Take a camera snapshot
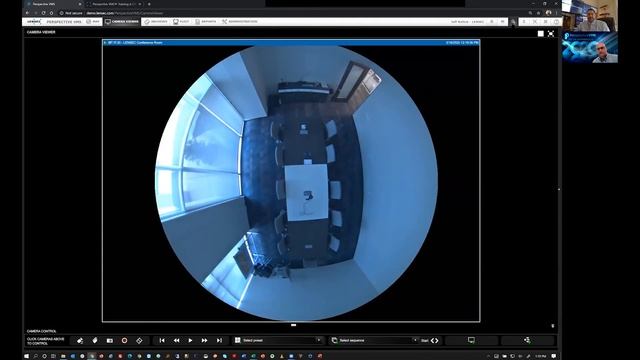This screenshot has height=360, width=640. coord(109,340)
